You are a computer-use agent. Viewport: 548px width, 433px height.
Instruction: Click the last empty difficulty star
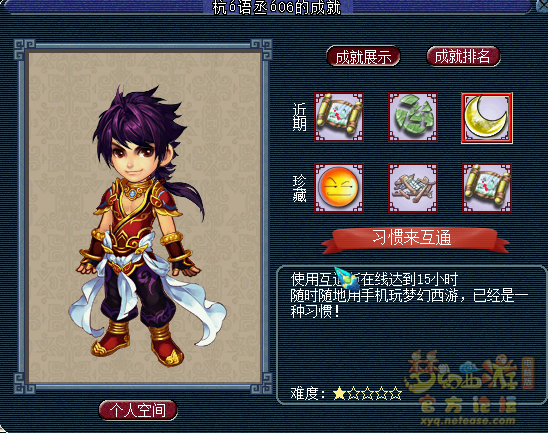tap(395, 393)
